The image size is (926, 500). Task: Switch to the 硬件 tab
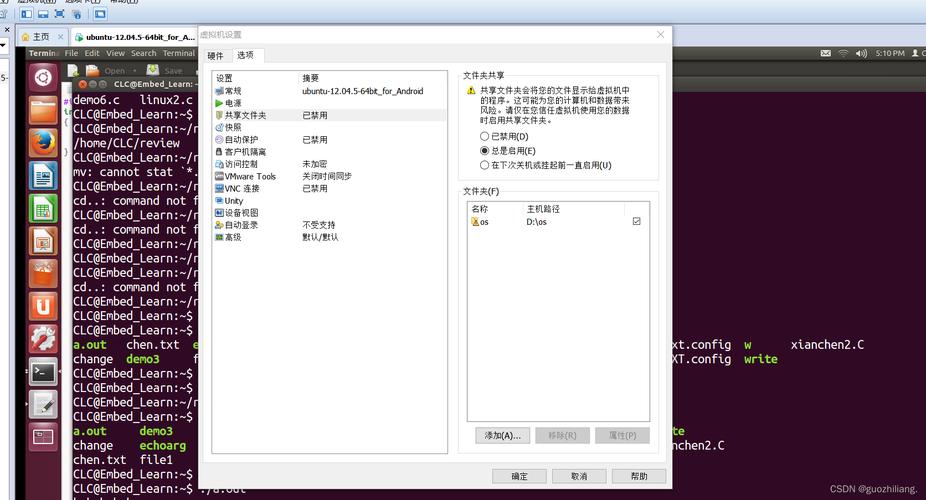215,56
